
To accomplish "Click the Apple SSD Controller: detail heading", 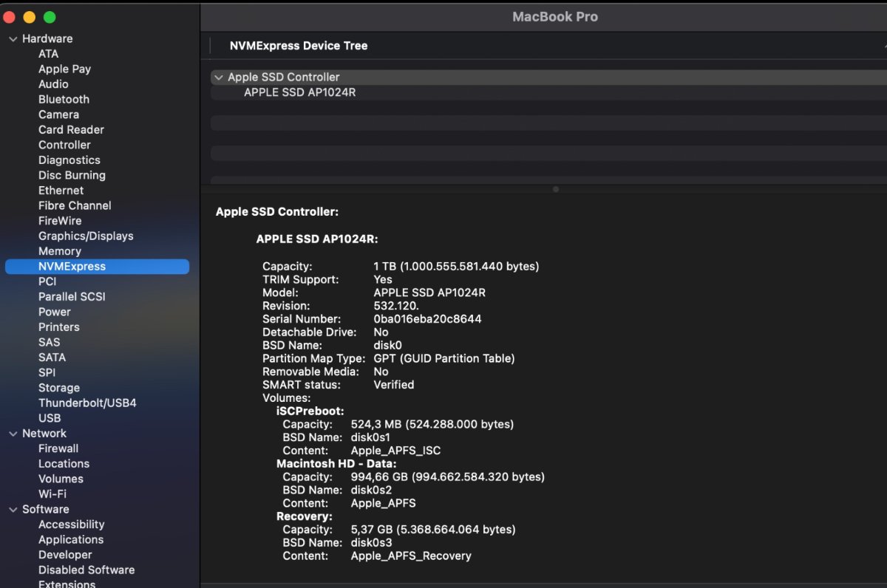I will click(x=277, y=212).
